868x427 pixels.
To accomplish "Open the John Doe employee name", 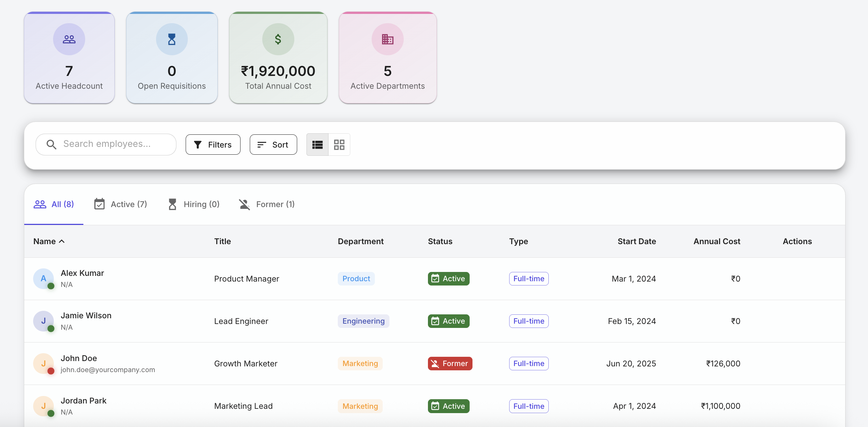I will pyautogui.click(x=79, y=358).
